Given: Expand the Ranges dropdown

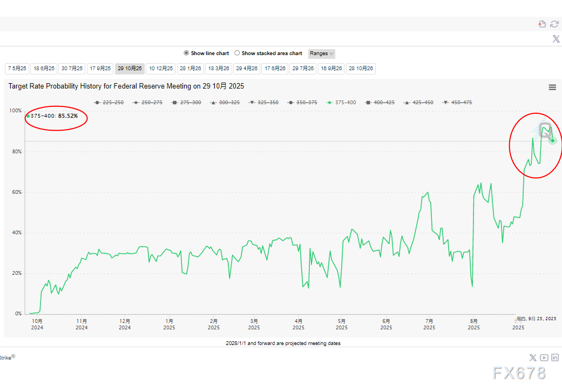Looking at the screenshot, I should point(322,53).
